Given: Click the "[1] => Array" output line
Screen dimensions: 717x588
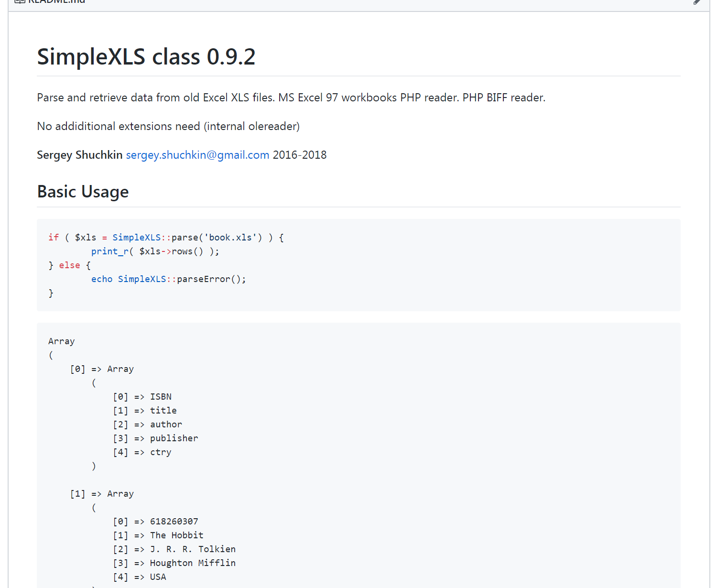Looking at the screenshot, I should [x=102, y=494].
